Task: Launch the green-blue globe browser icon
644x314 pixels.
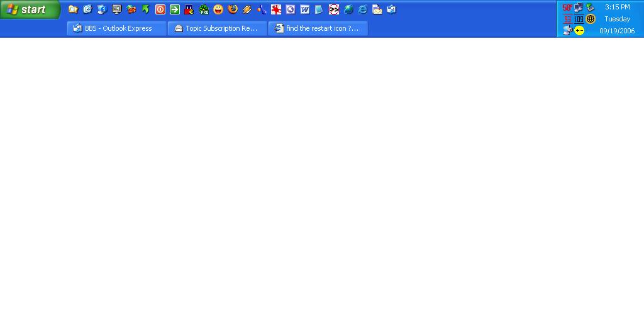Action: pos(348,9)
